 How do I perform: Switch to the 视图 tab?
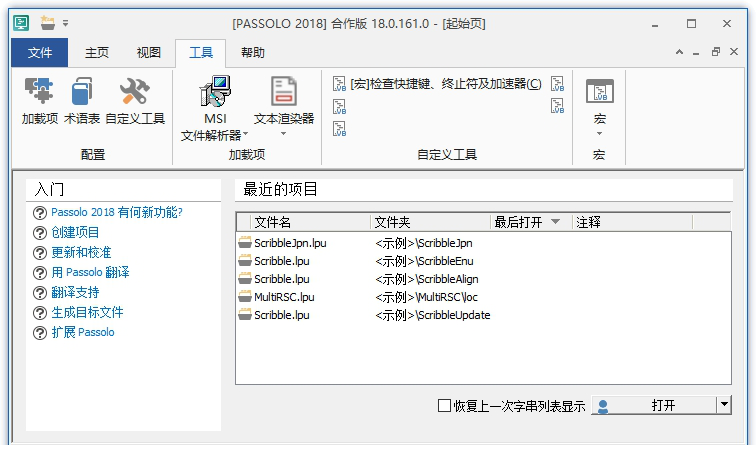coord(148,53)
